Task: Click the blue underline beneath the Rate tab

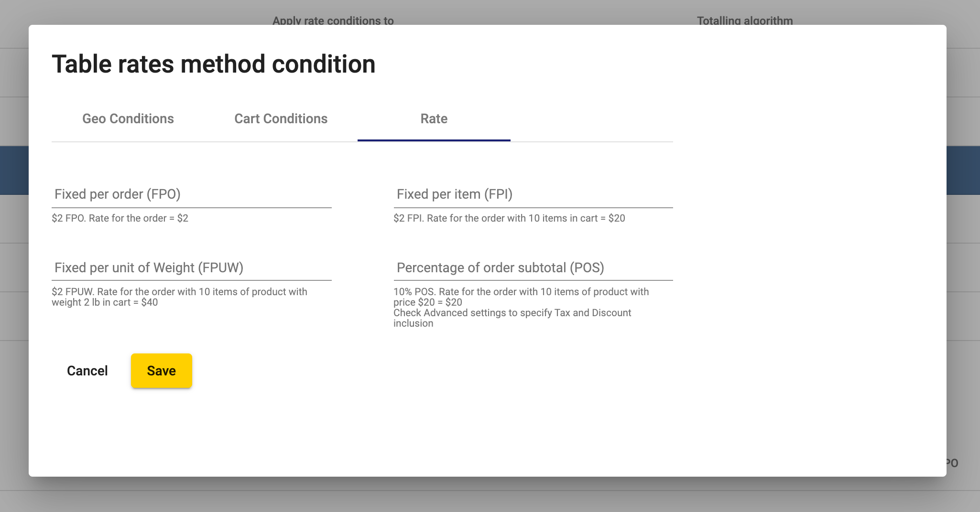Action: tap(434, 140)
